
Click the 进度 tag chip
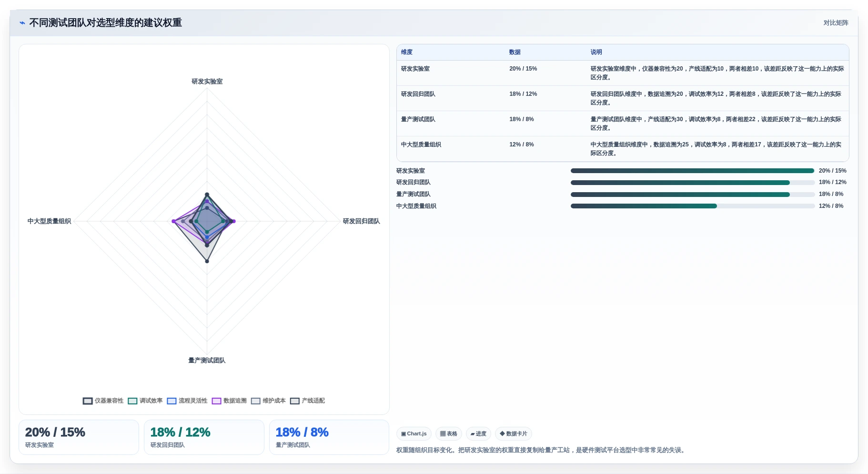(x=478, y=433)
